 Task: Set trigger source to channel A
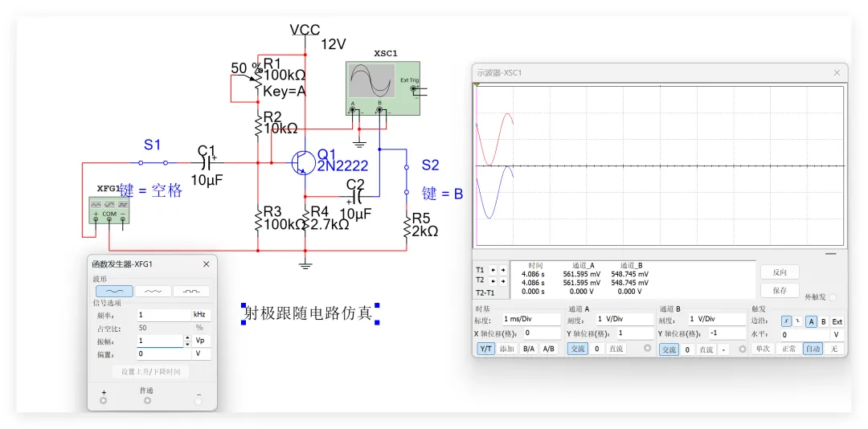click(x=811, y=321)
